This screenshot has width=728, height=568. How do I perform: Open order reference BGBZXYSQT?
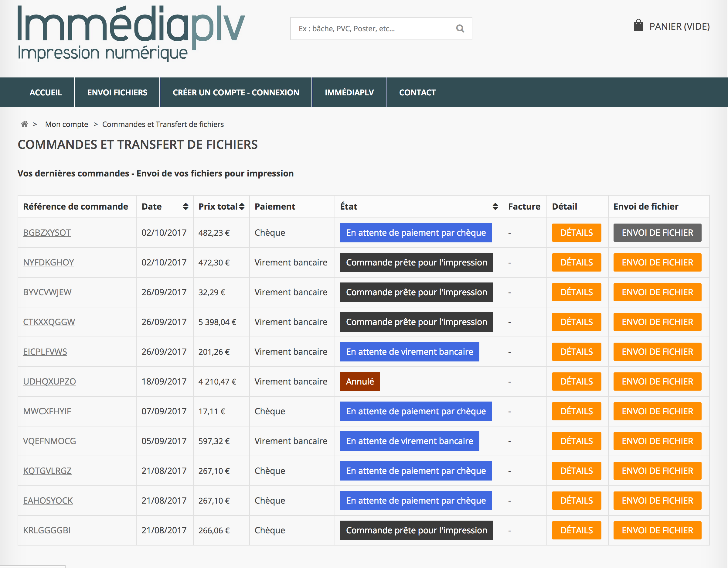pos(47,232)
